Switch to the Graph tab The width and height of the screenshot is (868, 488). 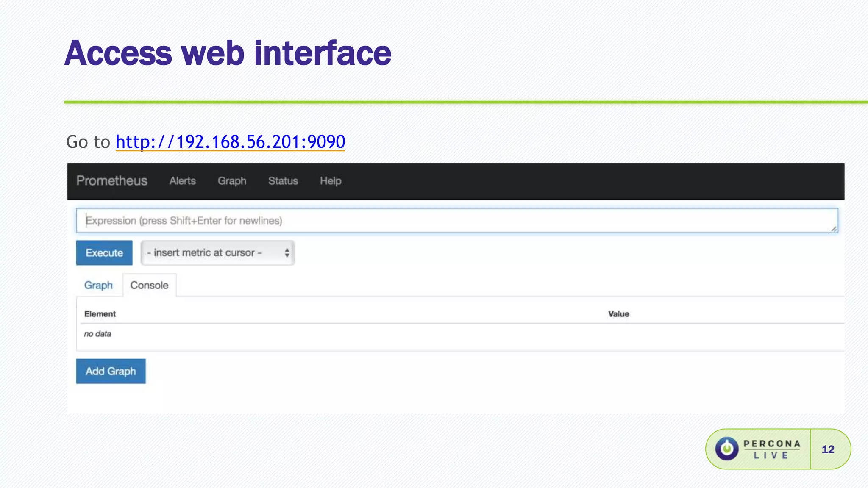98,285
